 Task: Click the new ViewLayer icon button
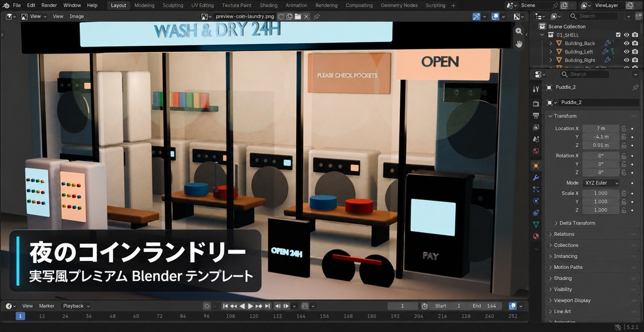point(630,5)
